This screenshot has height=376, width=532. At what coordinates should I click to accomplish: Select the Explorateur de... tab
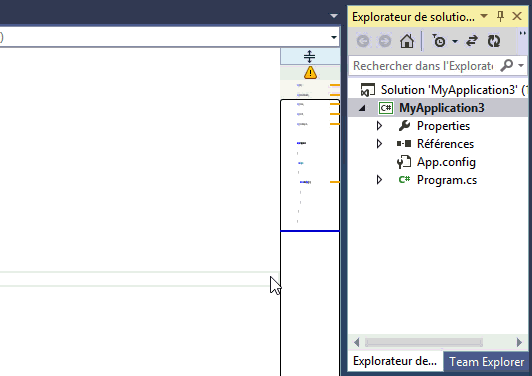[395, 361]
